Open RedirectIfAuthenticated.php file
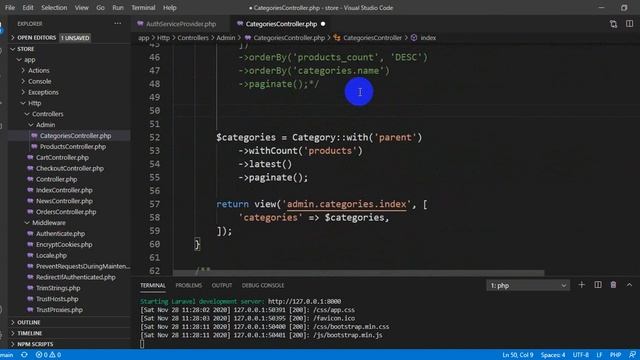Image resolution: width=640 pixels, height=360 pixels. point(76,277)
